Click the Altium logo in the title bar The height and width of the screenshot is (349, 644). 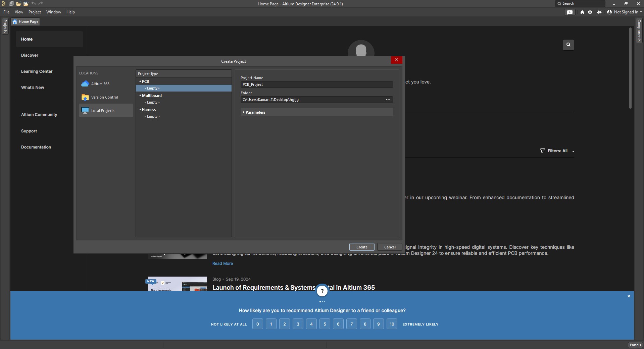[3, 4]
